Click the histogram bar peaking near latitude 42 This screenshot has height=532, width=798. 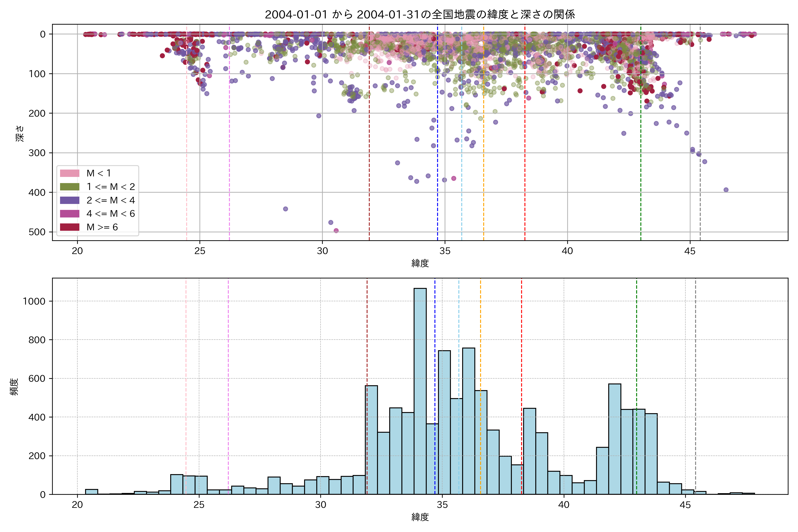[x=614, y=439]
